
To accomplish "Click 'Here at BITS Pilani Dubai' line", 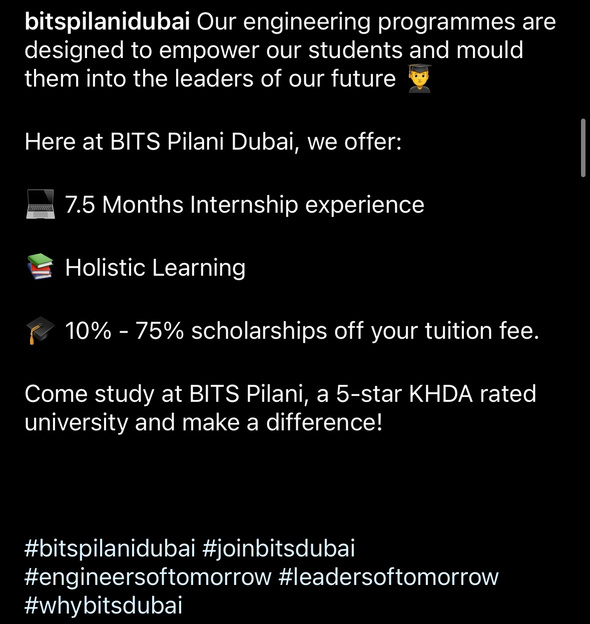I will coord(213,142).
